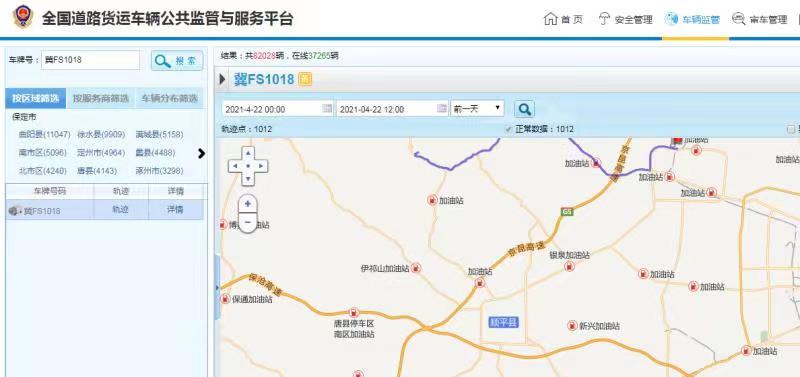Zoom in the map with the plus button
The height and width of the screenshot is (377, 800).
point(248,204)
